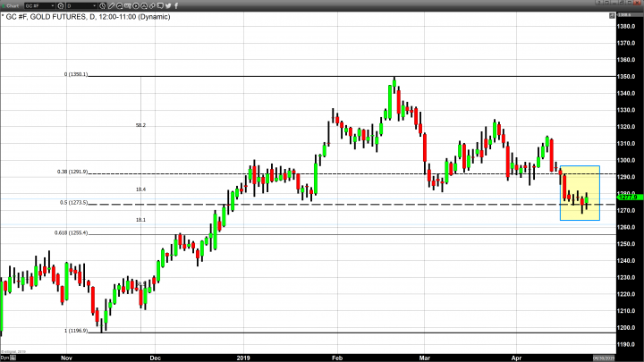
Task: Open the GC #F symbol dropdown
Action: (51, 5)
